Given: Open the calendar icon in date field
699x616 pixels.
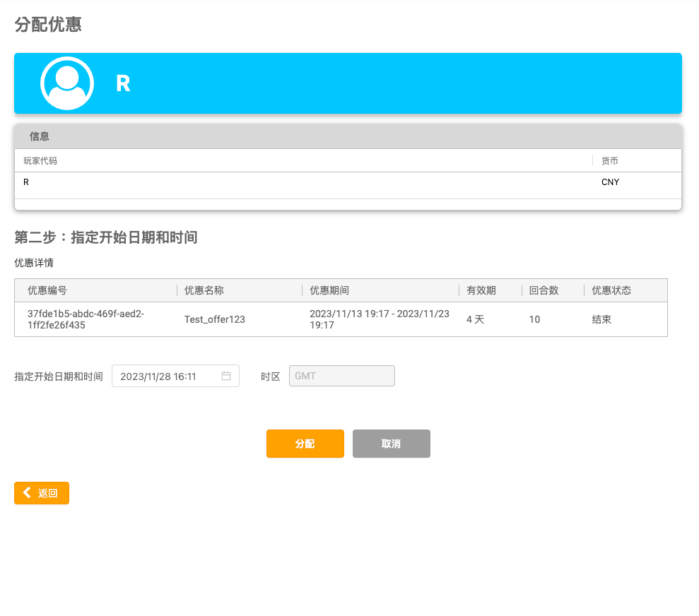Looking at the screenshot, I should tap(226, 376).
